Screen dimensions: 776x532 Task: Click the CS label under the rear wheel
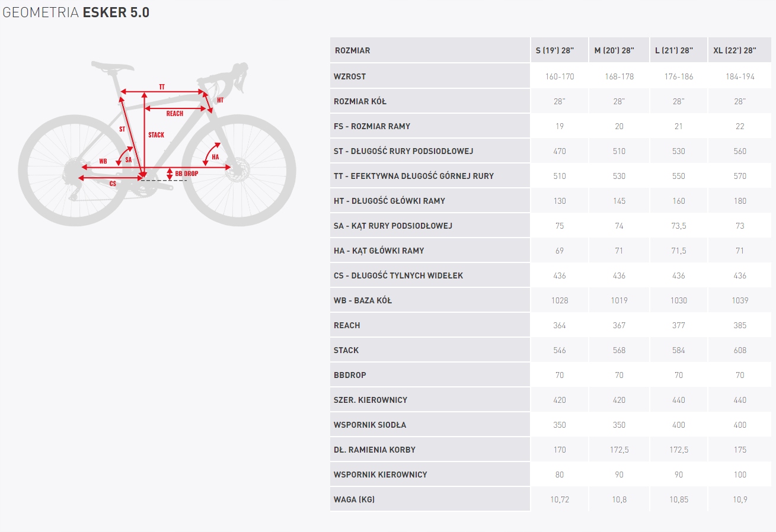(x=113, y=184)
